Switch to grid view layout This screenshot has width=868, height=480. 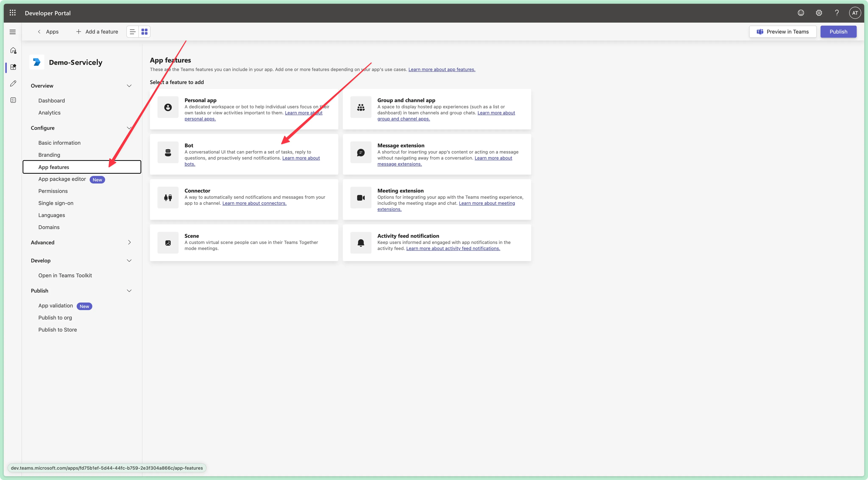pos(145,32)
